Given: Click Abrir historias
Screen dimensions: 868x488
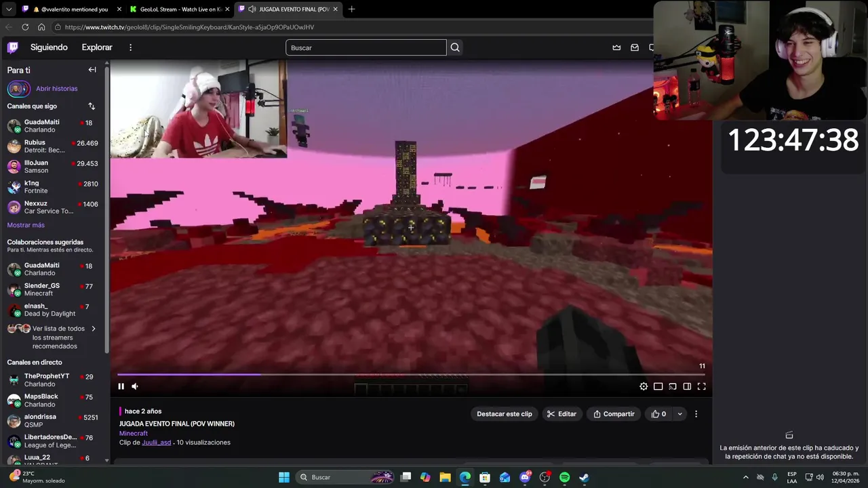Looking at the screenshot, I should coord(57,89).
